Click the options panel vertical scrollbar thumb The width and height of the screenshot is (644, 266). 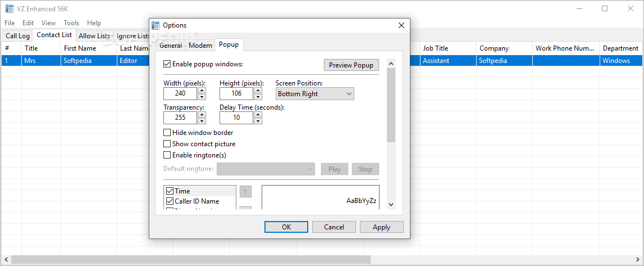(391, 105)
